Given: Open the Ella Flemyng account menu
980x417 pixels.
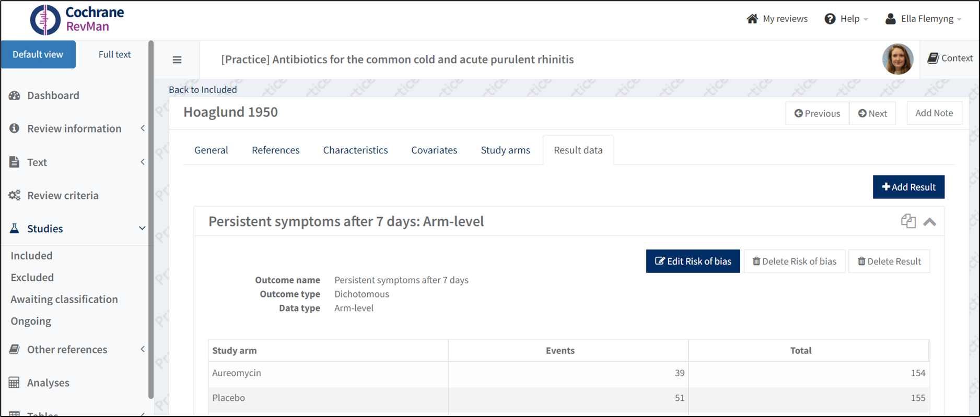Looking at the screenshot, I should (923, 19).
